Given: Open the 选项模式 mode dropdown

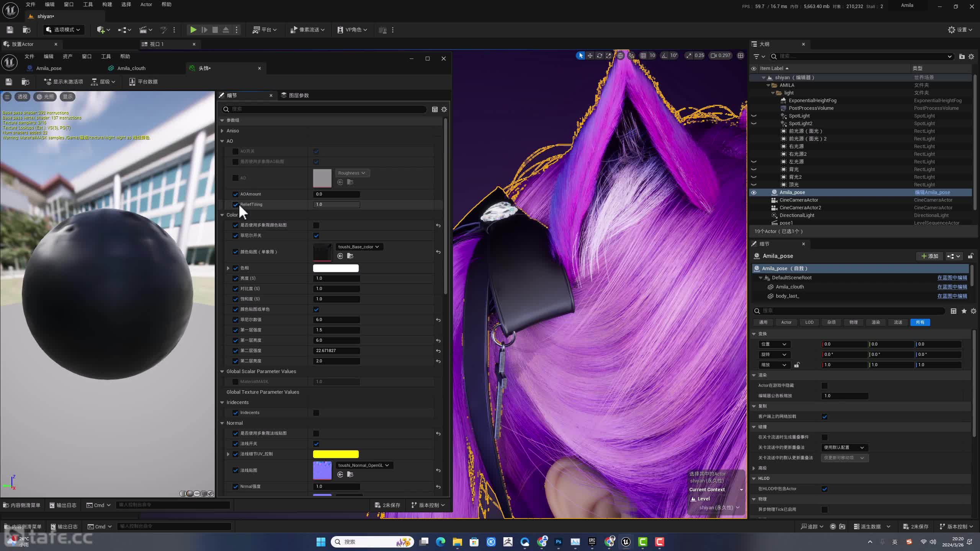Looking at the screenshot, I should [63, 30].
